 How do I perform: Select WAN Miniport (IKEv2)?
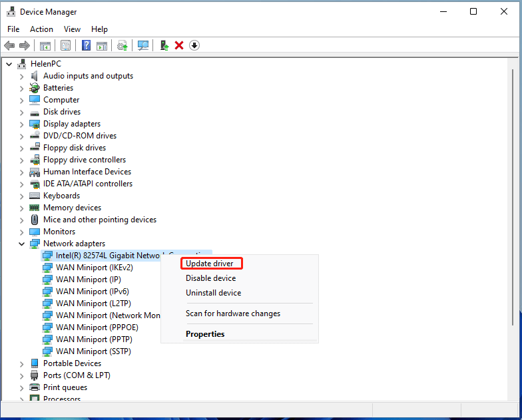click(95, 268)
